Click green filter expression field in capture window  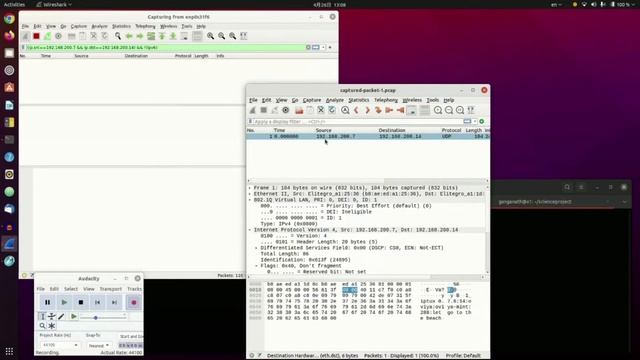[165, 47]
